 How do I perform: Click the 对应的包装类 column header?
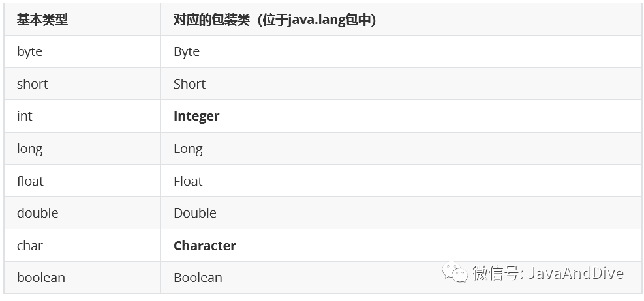click(401, 20)
